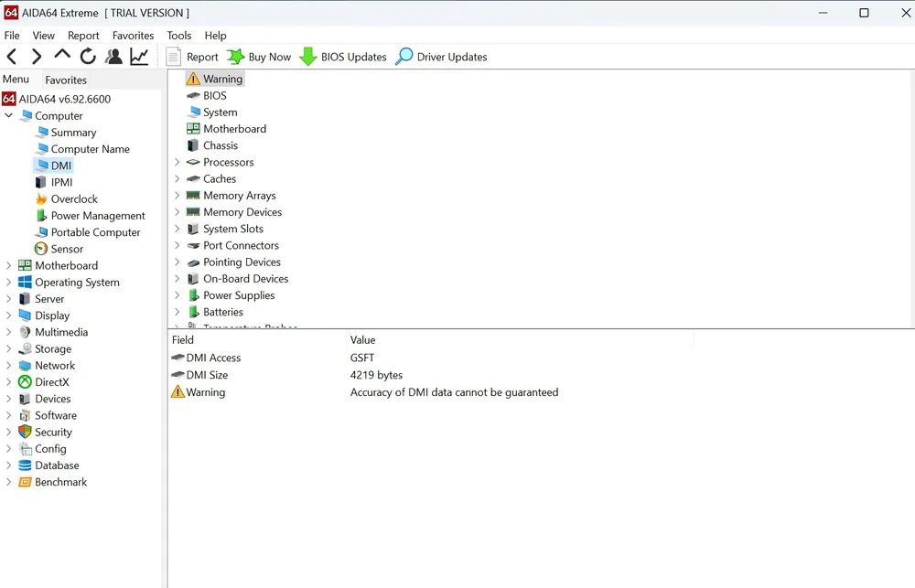The width and height of the screenshot is (915, 588).
Task: Select the Power Supplies entry
Action: coord(239,295)
